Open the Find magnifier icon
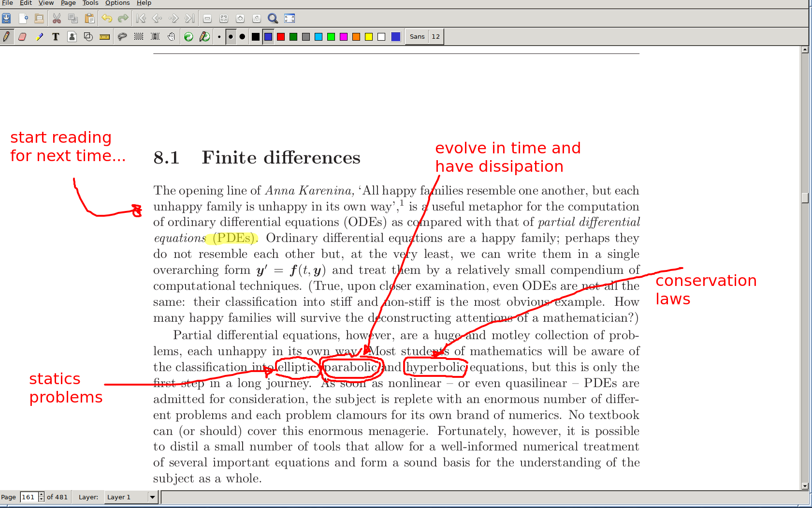This screenshot has width=812, height=508. [x=273, y=18]
